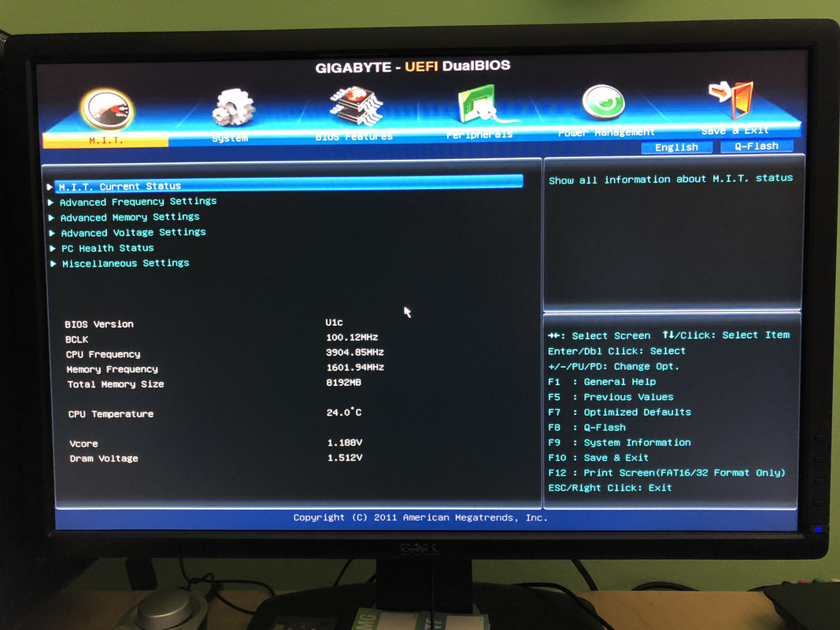Click the F9 System Information hint
The image size is (840, 630).
[620, 443]
